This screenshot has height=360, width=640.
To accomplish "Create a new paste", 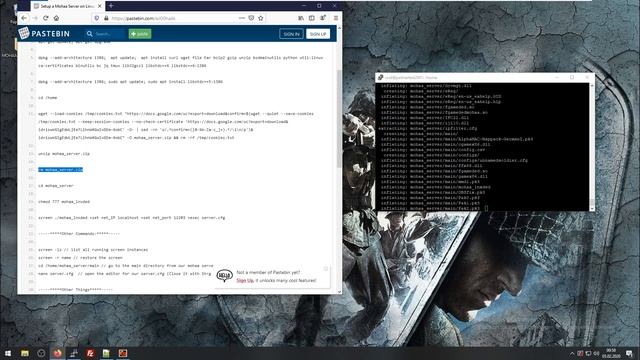I will 140,34.
